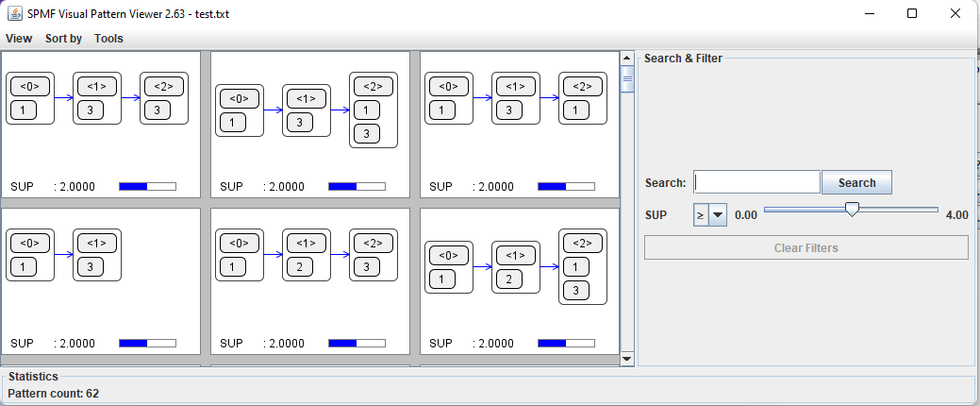Click the <2> node in bottom-right pattern

pyautogui.click(x=582, y=267)
